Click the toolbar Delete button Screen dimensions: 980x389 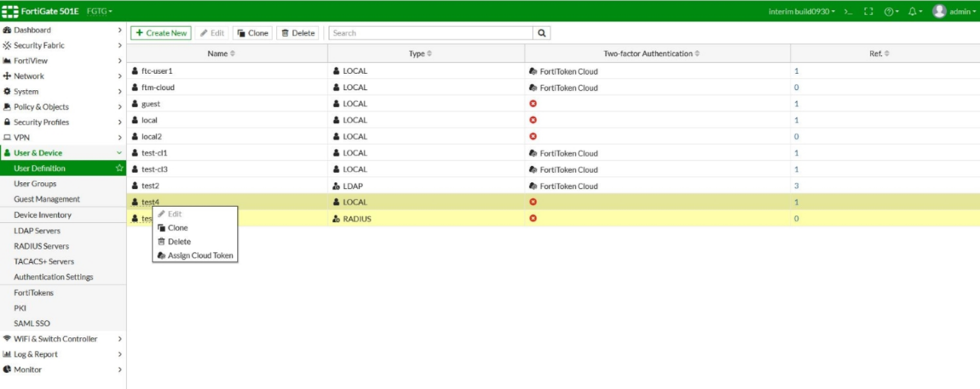coord(298,32)
